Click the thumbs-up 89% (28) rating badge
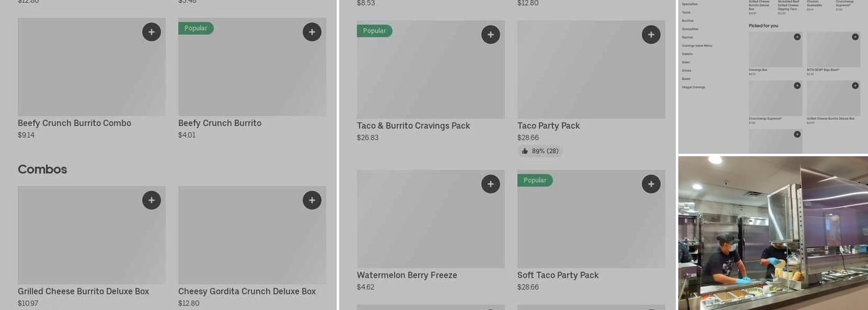 540,151
